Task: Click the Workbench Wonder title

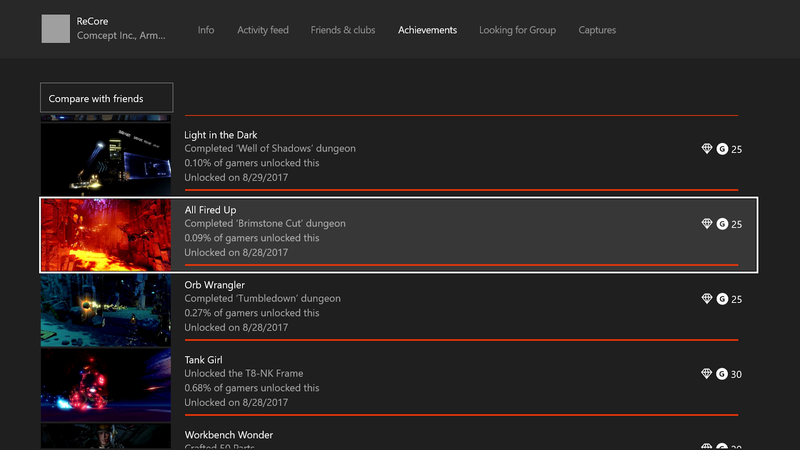Action: [x=229, y=435]
